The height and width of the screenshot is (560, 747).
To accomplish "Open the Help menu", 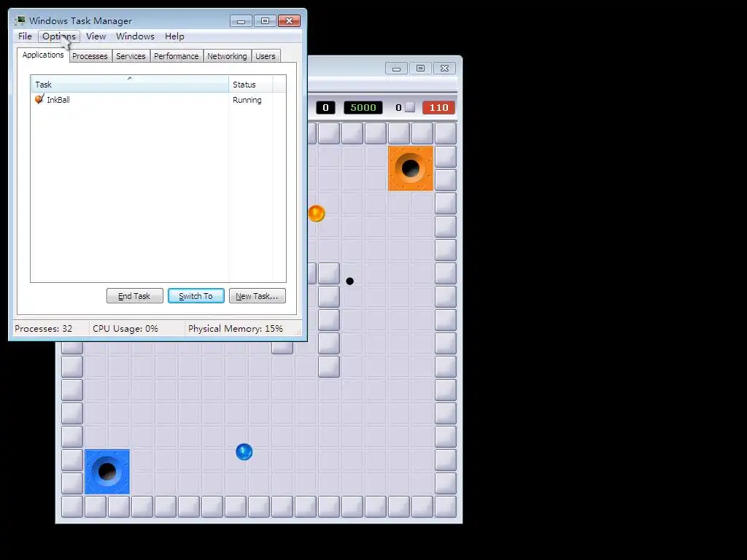I will (174, 36).
